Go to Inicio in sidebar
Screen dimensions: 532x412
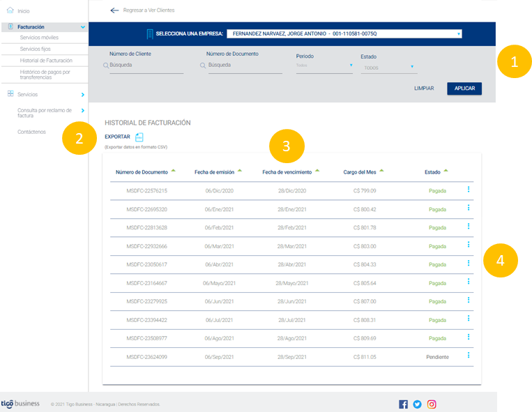(x=24, y=11)
